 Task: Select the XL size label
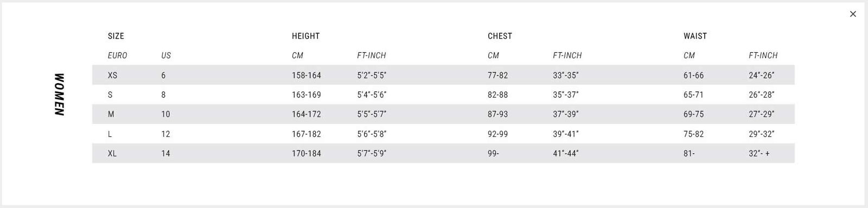click(112, 153)
